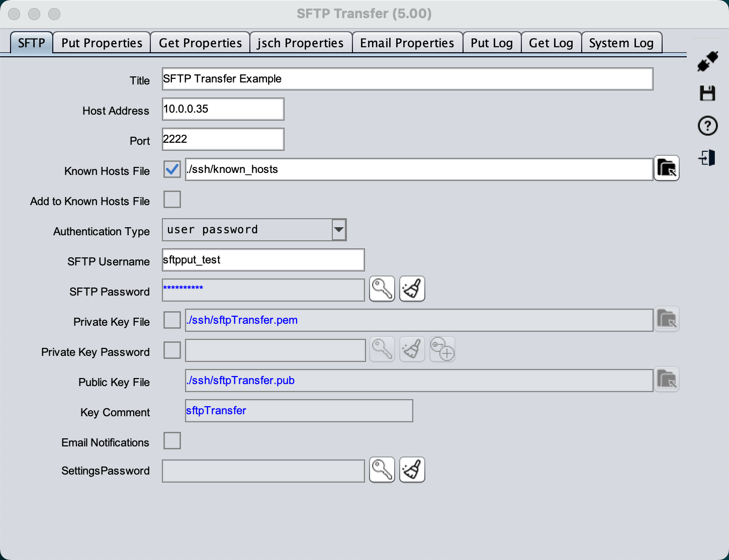Focus the SFTP Username text field

(263, 260)
